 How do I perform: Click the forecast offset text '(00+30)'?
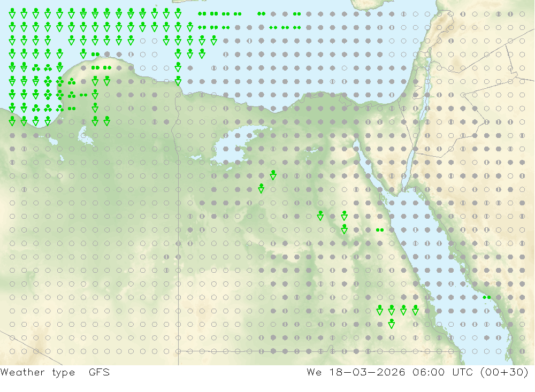click(x=505, y=372)
